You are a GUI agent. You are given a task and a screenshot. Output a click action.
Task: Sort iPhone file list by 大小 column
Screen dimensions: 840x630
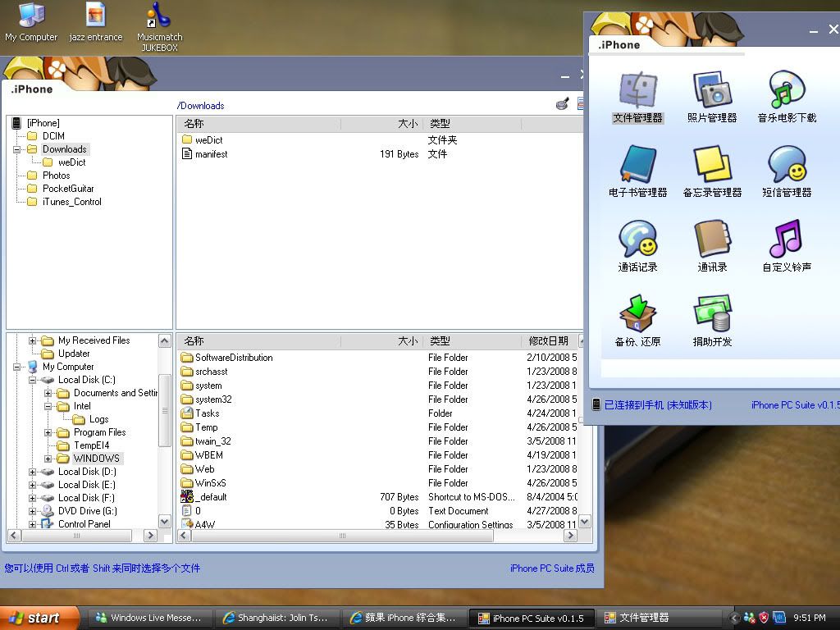(382, 124)
